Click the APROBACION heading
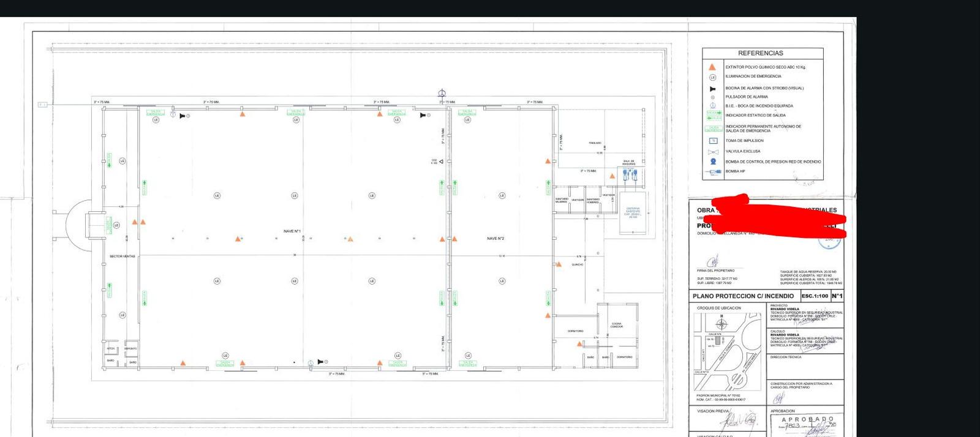This screenshot has height=437, width=980. 783,411
